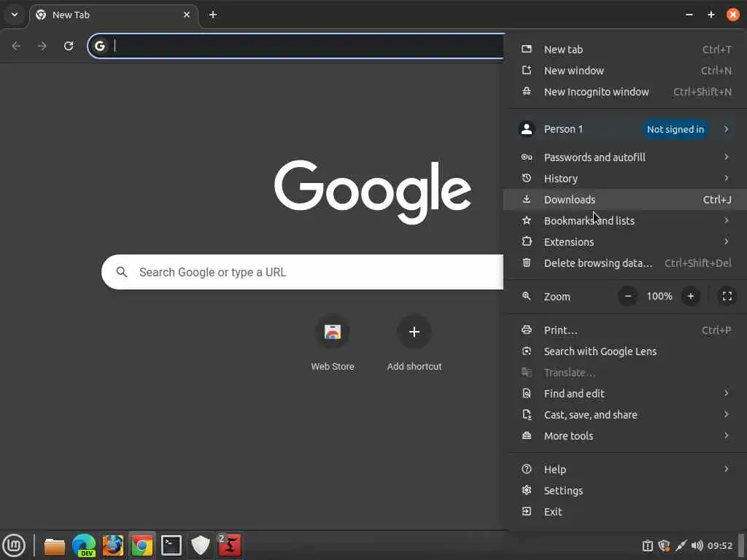Image resolution: width=747 pixels, height=560 pixels.
Task: Toggle fullscreen mode icon beside zoom
Action: point(727,296)
